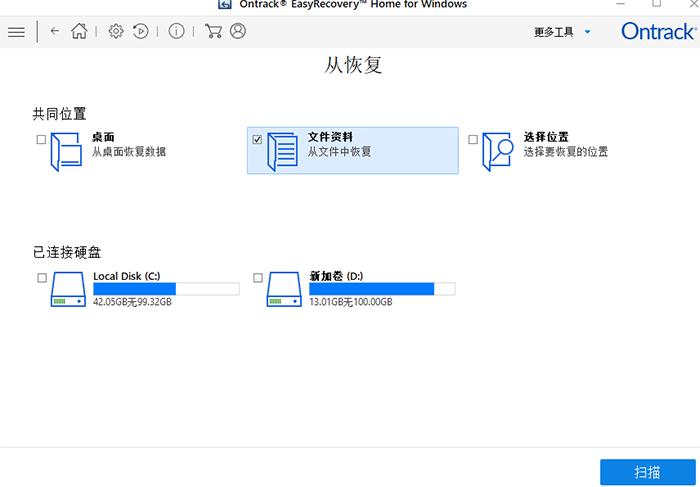Return to home screen icon
Screen dimensions: 700x487
coord(79,31)
